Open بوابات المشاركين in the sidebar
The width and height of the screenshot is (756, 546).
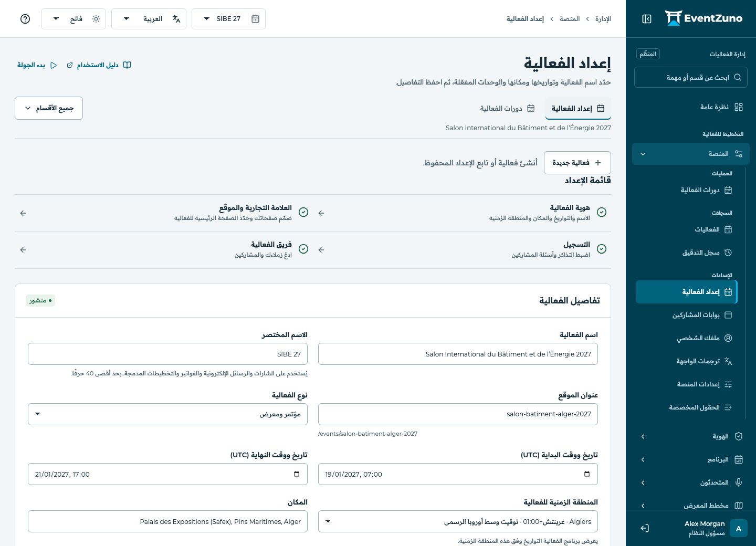click(687, 315)
